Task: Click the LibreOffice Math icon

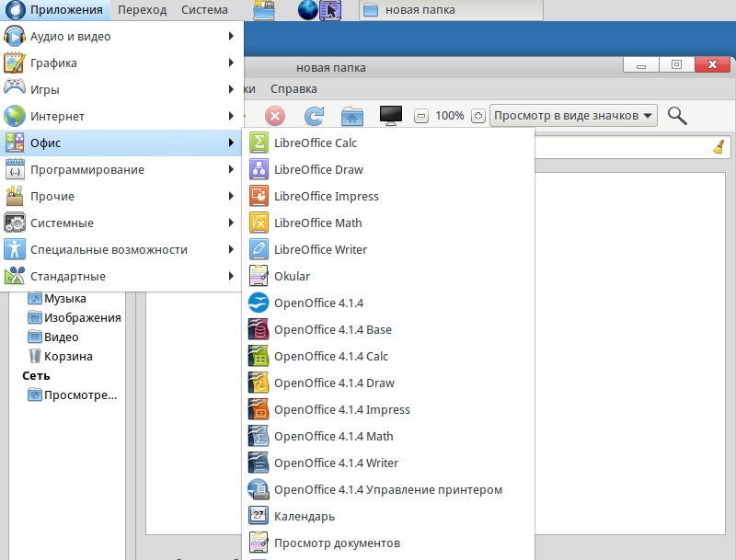Action: point(259,223)
